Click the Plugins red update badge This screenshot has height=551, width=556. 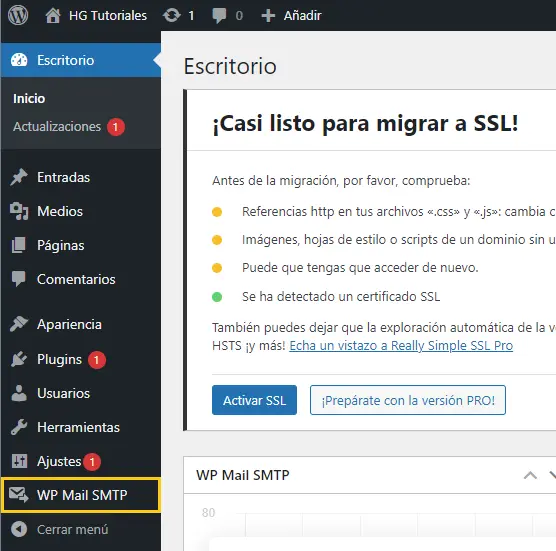pos(96,360)
